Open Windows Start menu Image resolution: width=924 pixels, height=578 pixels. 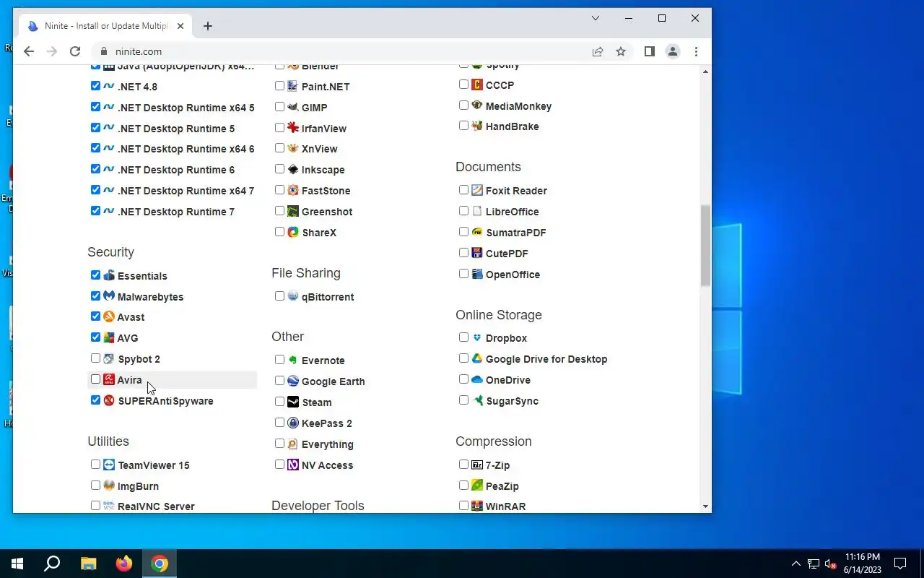(x=17, y=564)
